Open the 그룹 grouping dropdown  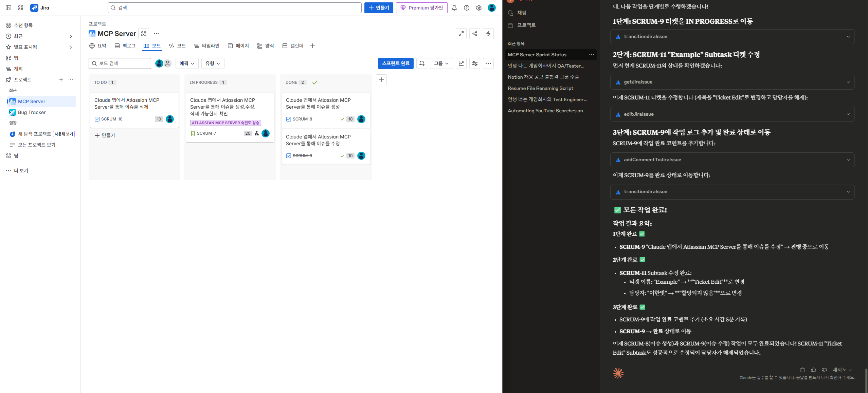441,63
